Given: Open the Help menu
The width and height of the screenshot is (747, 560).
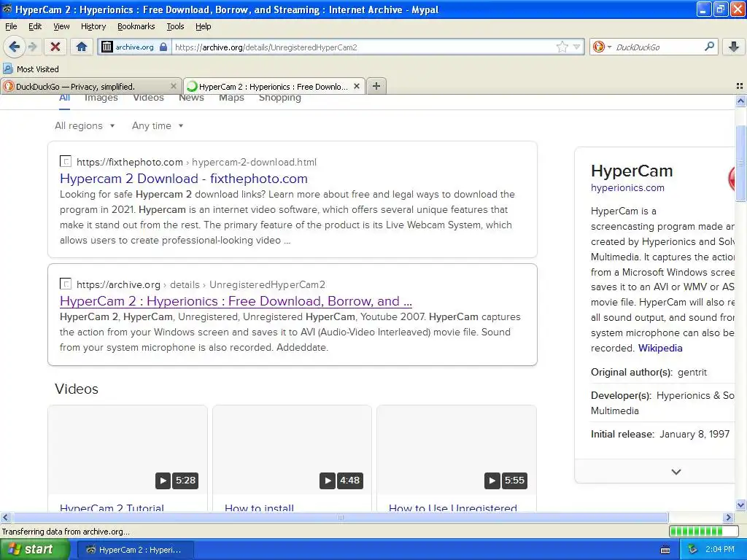Looking at the screenshot, I should [x=203, y=26].
